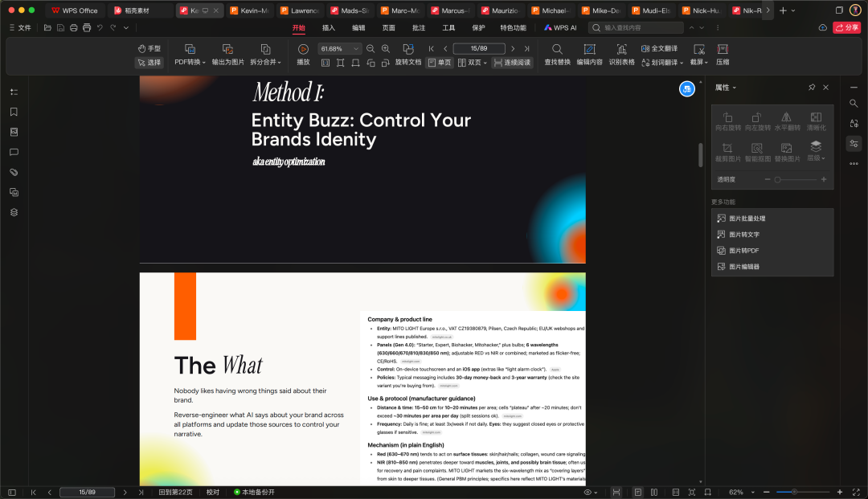Zoom out using the toolbar magnifier minus
This screenshot has width=868, height=499.
click(371, 49)
